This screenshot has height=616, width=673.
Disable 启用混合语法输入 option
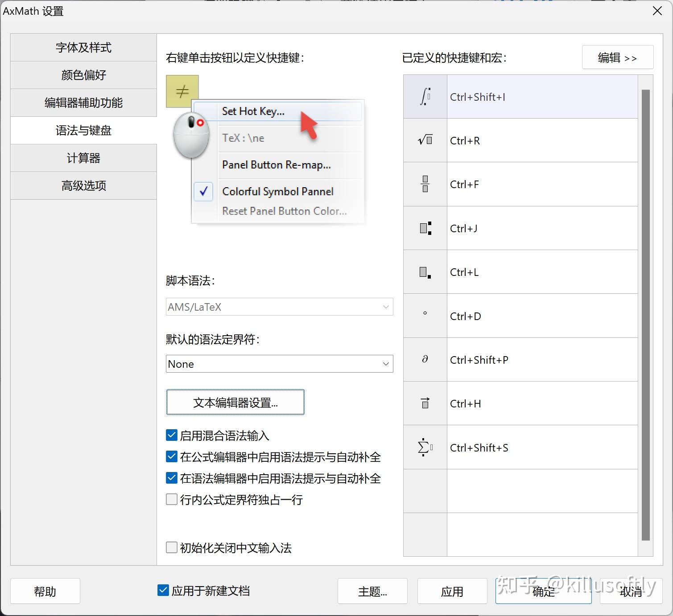[x=172, y=435]
